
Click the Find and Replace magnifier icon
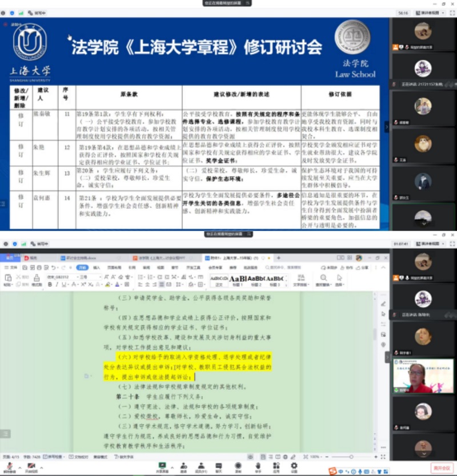coord(323,278)
